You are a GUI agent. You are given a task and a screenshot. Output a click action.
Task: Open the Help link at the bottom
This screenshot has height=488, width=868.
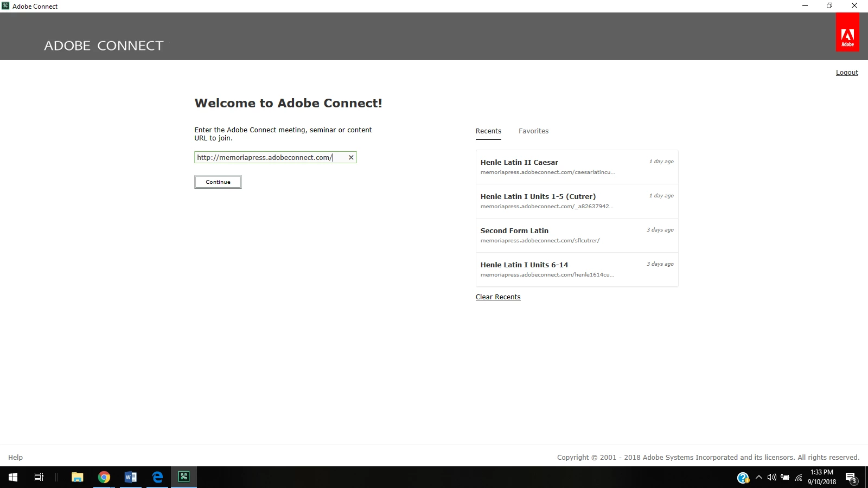click(x=15, y=457)
